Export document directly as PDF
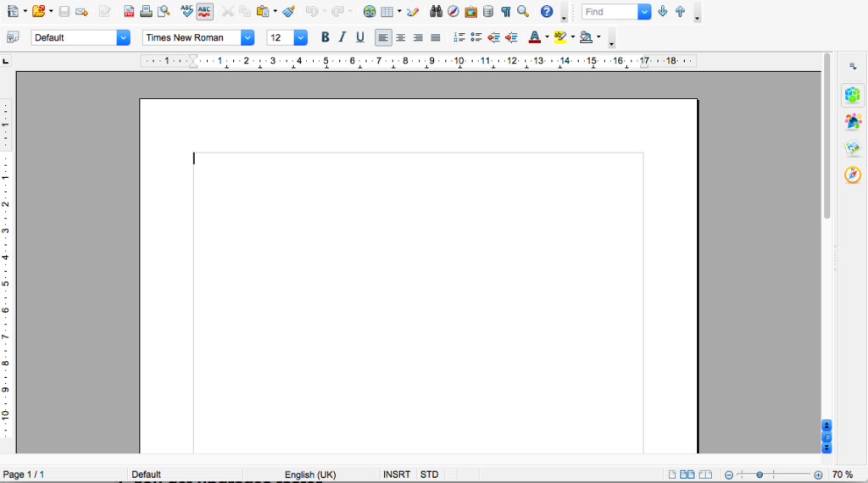868x483 pixels. tap(129, 12)
